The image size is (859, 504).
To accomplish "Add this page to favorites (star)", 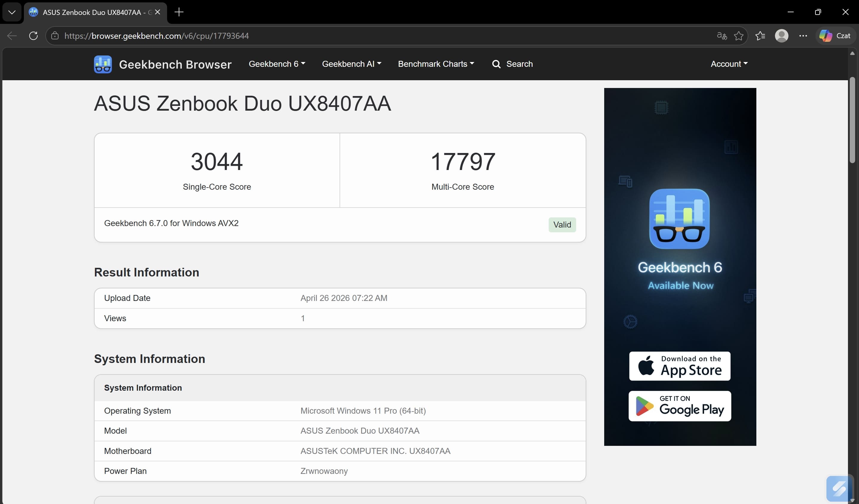I will [x=738, y=36].
